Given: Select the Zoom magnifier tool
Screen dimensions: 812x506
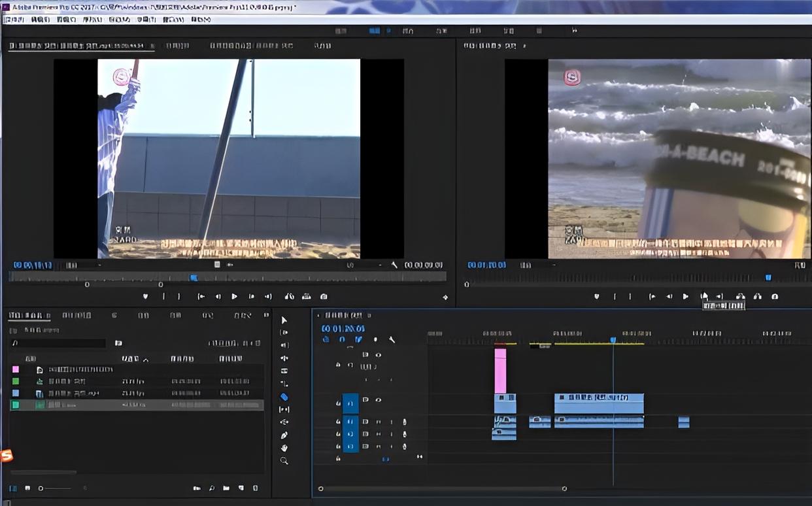Looking at the screenshot, I should (284, 461).
